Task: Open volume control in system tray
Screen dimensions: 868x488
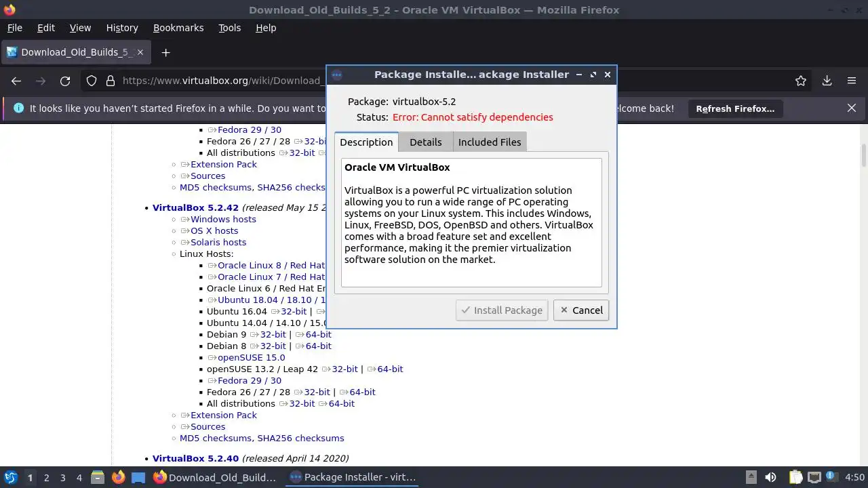Action: pos(770,477)
